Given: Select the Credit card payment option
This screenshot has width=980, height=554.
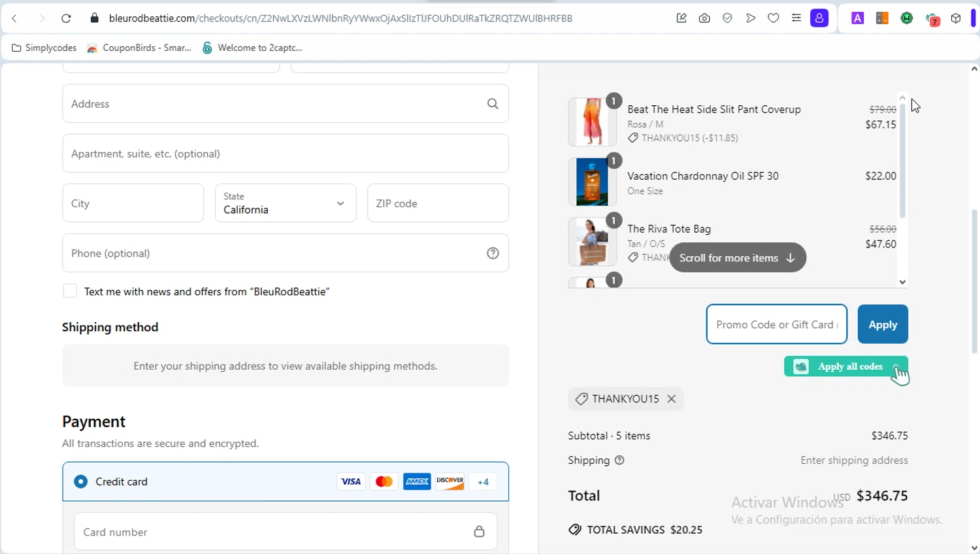Looking at the screenshot, I should pos(81,481).
